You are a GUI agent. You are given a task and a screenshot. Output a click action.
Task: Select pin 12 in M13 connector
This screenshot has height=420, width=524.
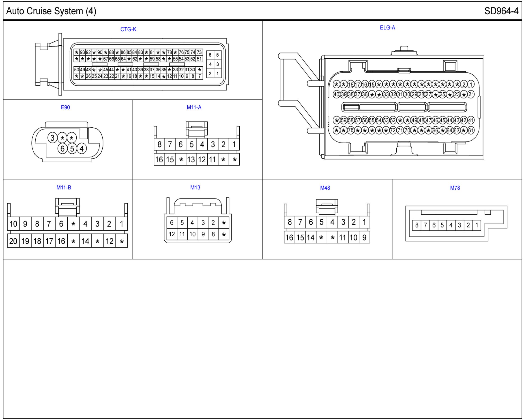click(x=172, y=234)
